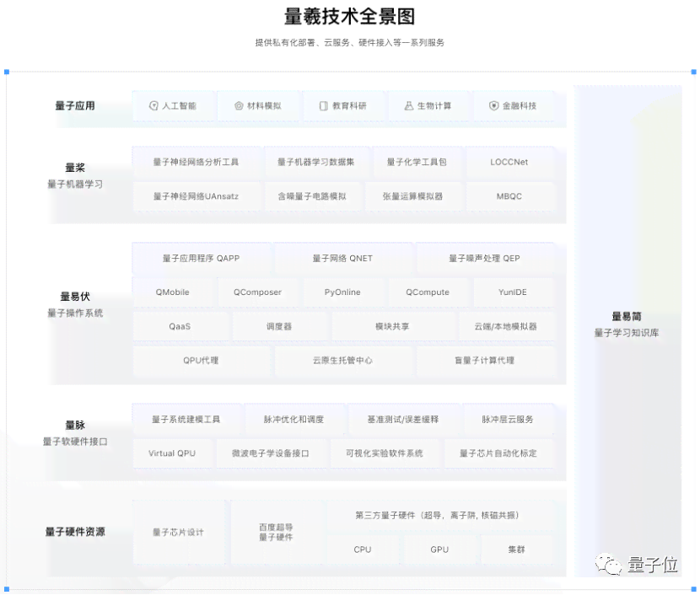Click 量子神经网络分析工具 box
Viewport: 700px width, 595px height.
[x=196, y=162]
